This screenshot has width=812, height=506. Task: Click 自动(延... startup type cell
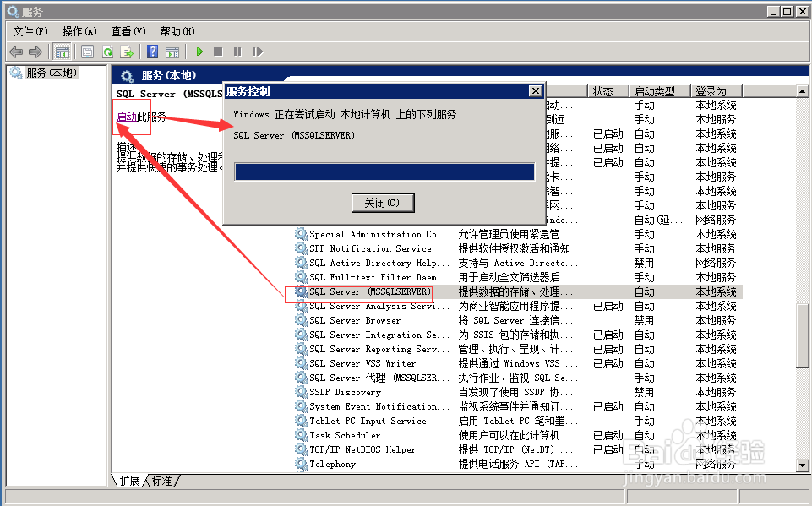pyautogui.click(x=659, y=220)
